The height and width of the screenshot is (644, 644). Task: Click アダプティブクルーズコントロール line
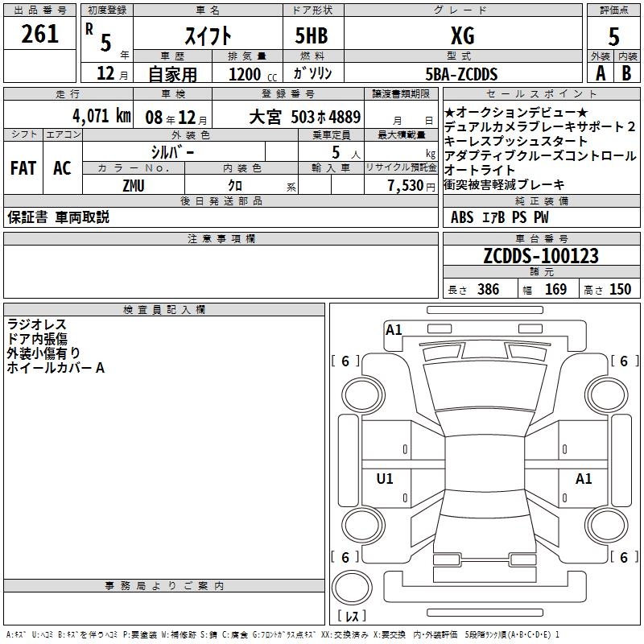(x=539, y=155)
